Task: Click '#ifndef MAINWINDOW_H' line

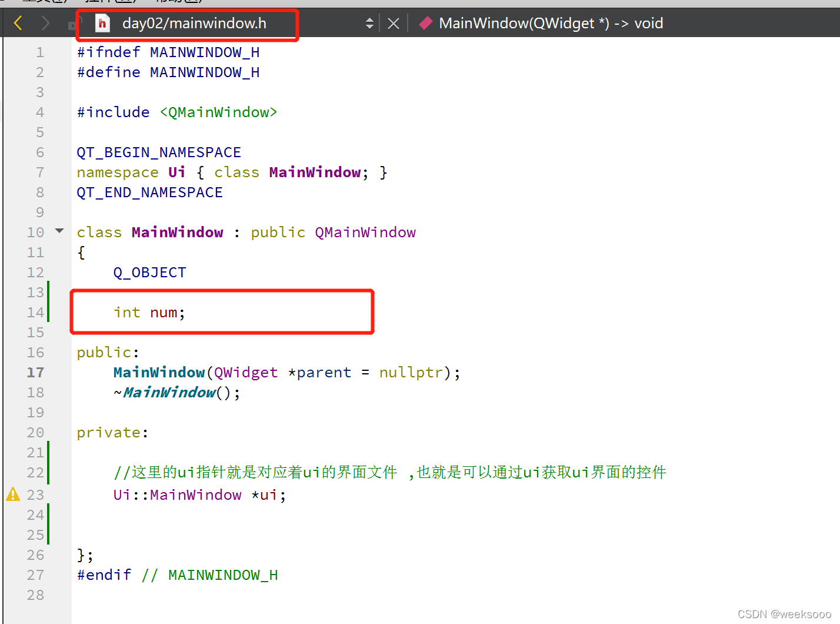Action: coord(168,52)
